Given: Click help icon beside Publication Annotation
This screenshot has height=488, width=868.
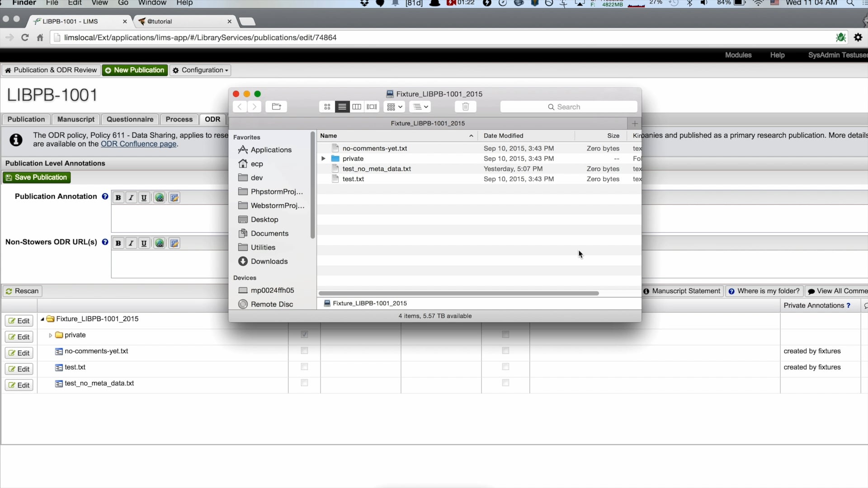Looking at the screenshot, I should tap(105, 197).
